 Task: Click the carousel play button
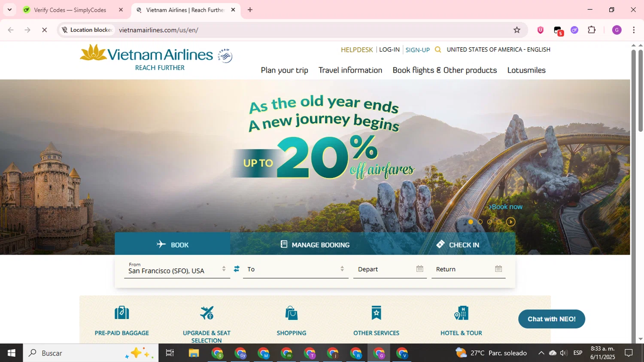(510, 222)
